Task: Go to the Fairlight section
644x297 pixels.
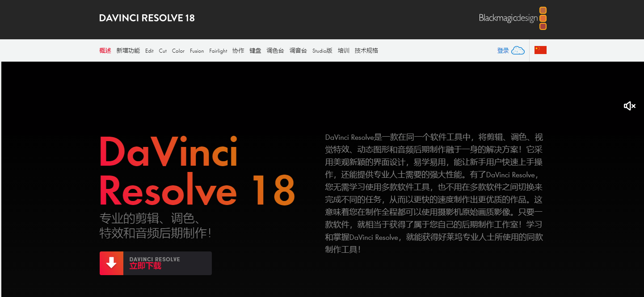Action: pos(218,50)
